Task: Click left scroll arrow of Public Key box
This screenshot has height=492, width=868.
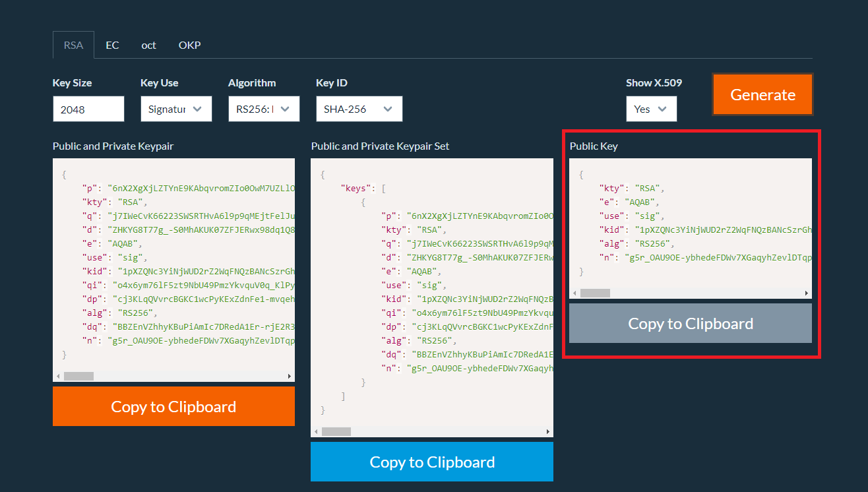Action: point(575,293)
